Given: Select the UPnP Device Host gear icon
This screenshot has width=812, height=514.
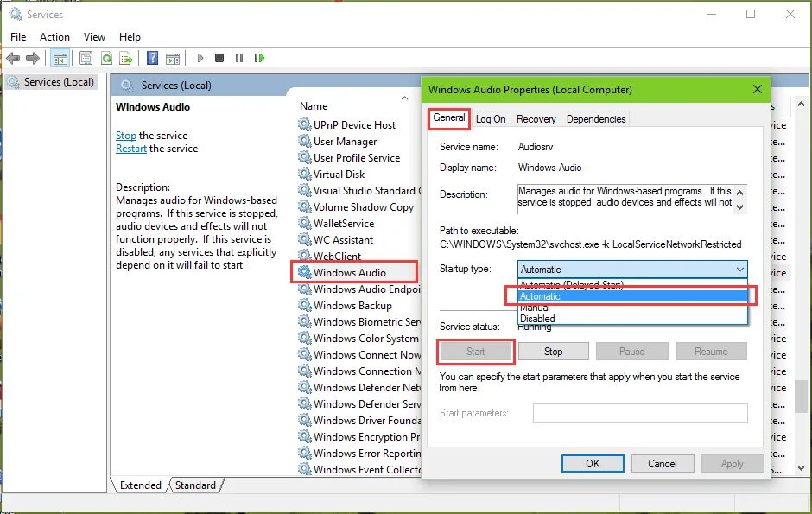Looking at the screenshot, I should pos(304,124).
